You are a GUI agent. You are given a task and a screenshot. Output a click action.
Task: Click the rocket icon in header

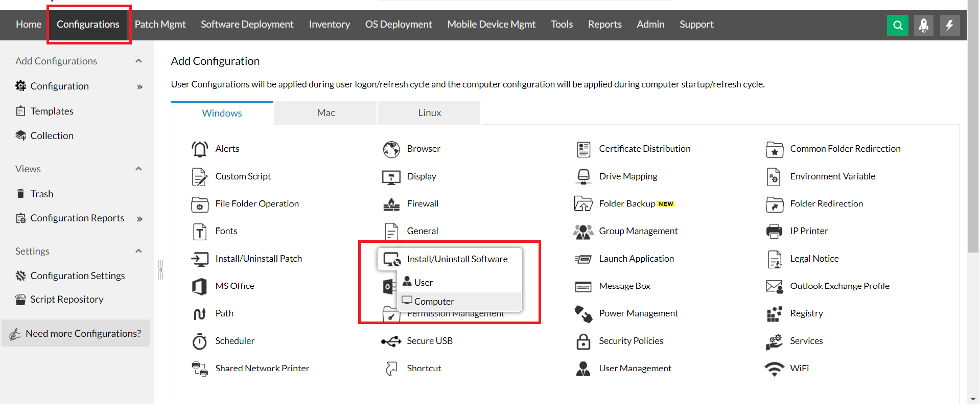pos(923,25)
